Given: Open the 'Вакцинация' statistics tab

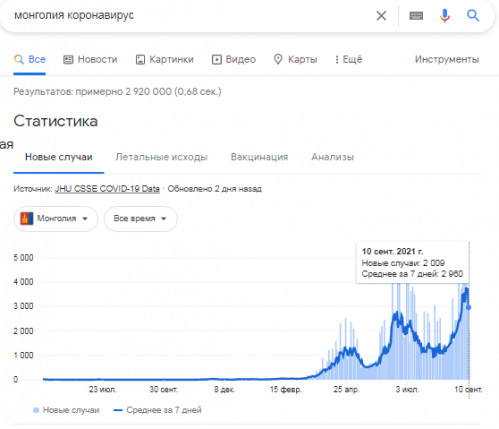Looking at the screenshot, I should click(259, 157).
